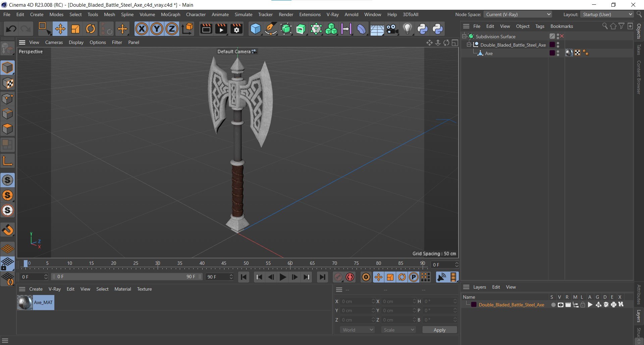This screenshot has width=644, height=345.
Task: Open the World coordinate system dropdown
Action: [357, 330]
